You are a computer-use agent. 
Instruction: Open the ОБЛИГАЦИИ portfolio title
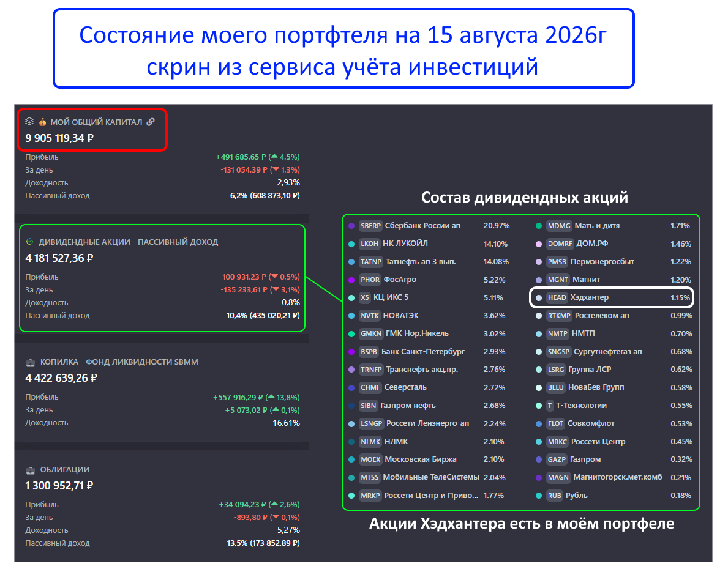click(65, 470)
